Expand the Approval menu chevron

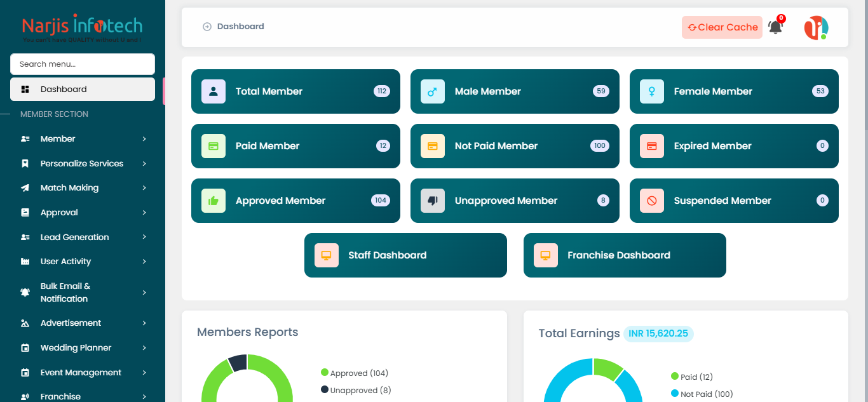144,213
